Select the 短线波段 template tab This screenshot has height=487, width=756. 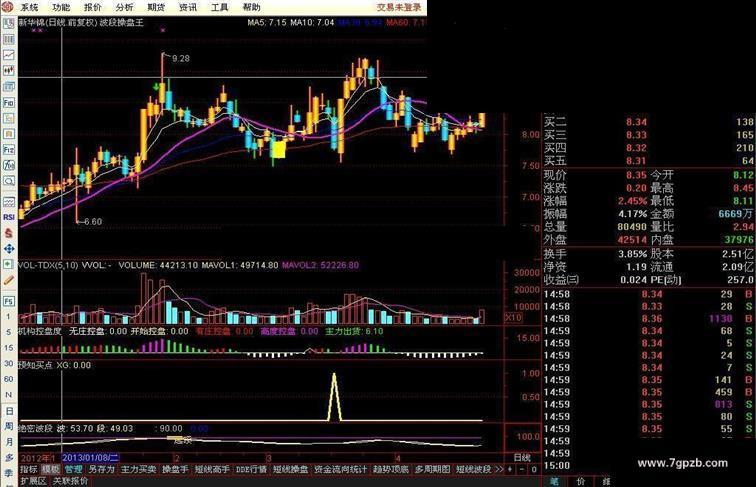pyautogui.click(x=473, y=469)
